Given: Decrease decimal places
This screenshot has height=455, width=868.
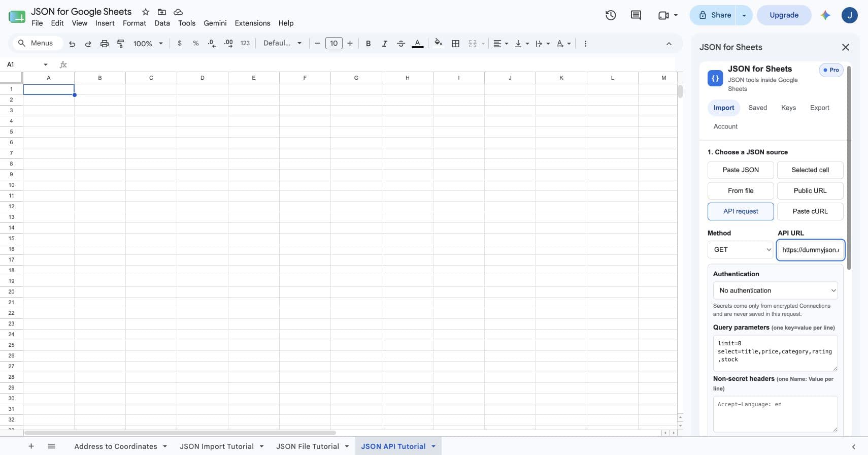Looking at the screenshot, I should (212, 44).
